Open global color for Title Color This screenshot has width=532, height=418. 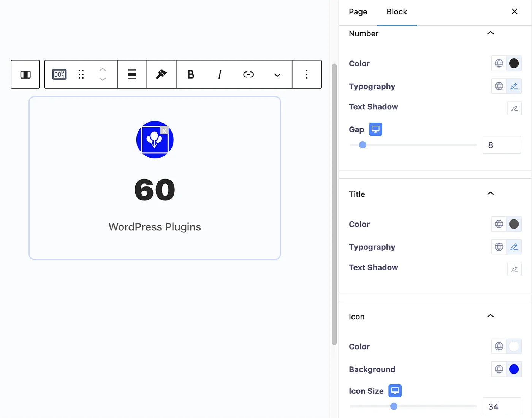point(499,224)
